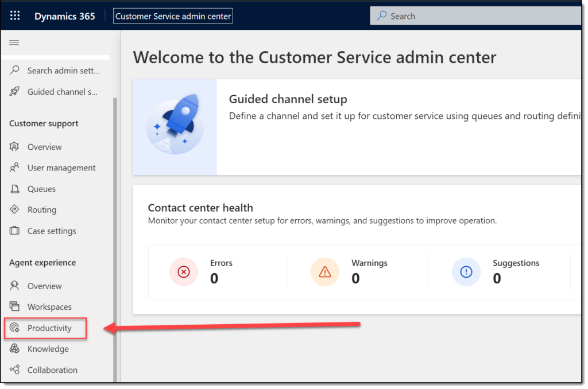Screen dimensions: 588x389
Task: Open the Dynamics 365 app launcher grid
Action: click(x=15, y=15)
